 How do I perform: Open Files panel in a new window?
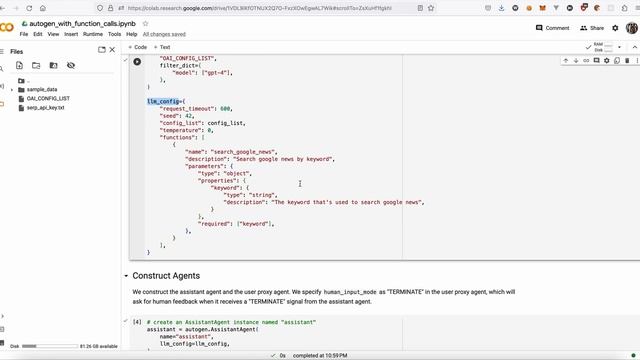pyautogui.click(x=102, y=50)
